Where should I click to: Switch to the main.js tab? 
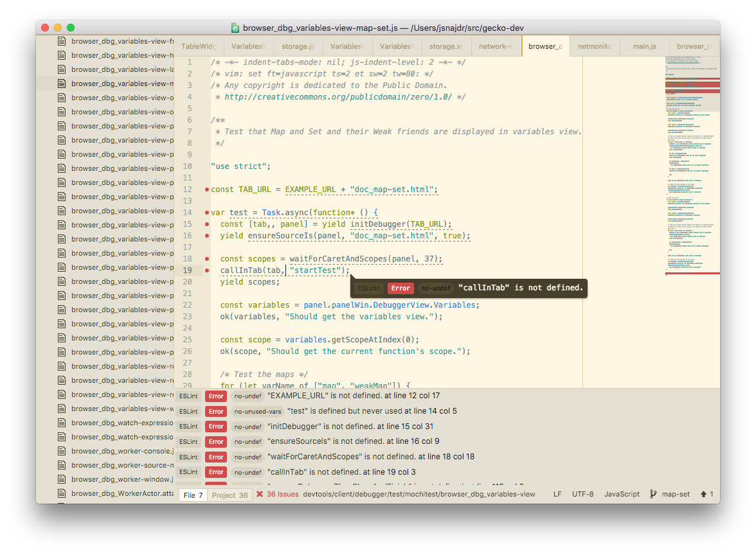(645, 46)
